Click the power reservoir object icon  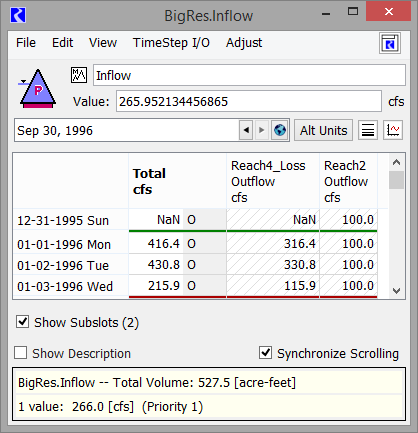pos(37,89)
